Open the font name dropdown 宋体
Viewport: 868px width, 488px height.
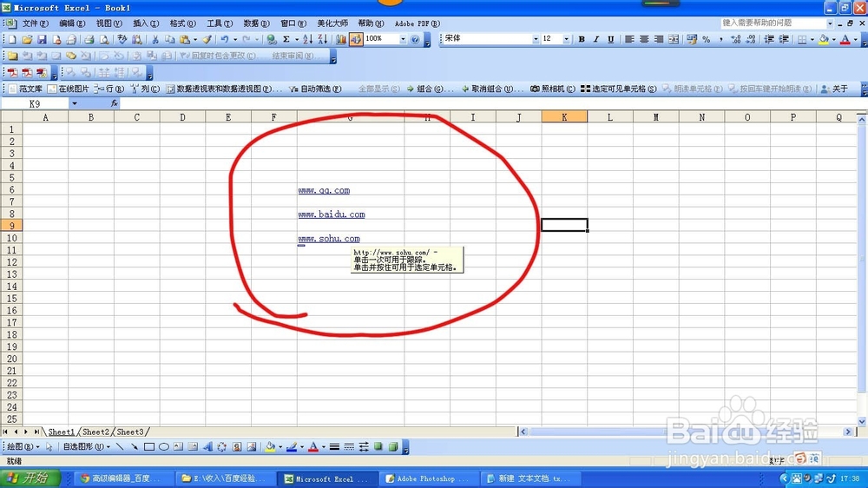[536, 39]
